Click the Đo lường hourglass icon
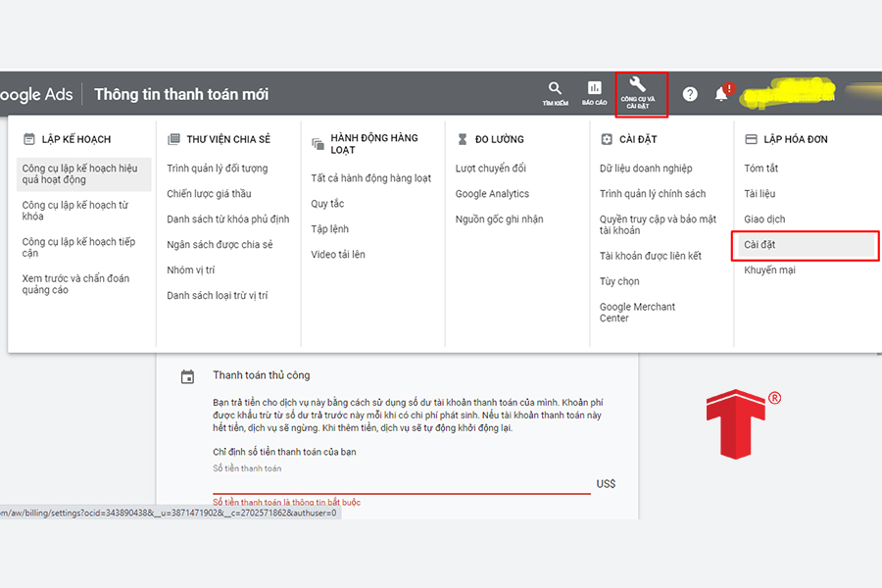The image size is (882, 588). pyautogui.click(x=463, y=139)
